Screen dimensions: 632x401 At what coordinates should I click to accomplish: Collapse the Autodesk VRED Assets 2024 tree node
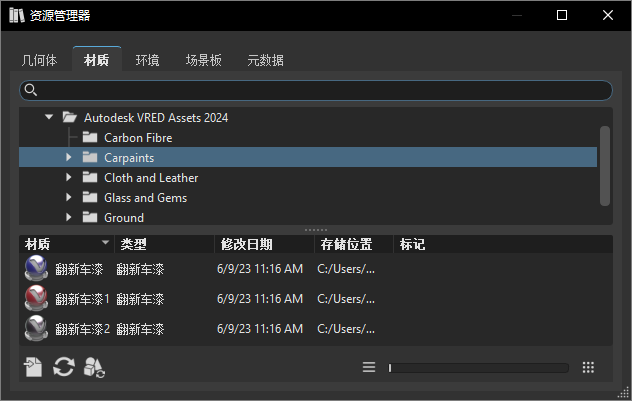[x=49, y=117]
